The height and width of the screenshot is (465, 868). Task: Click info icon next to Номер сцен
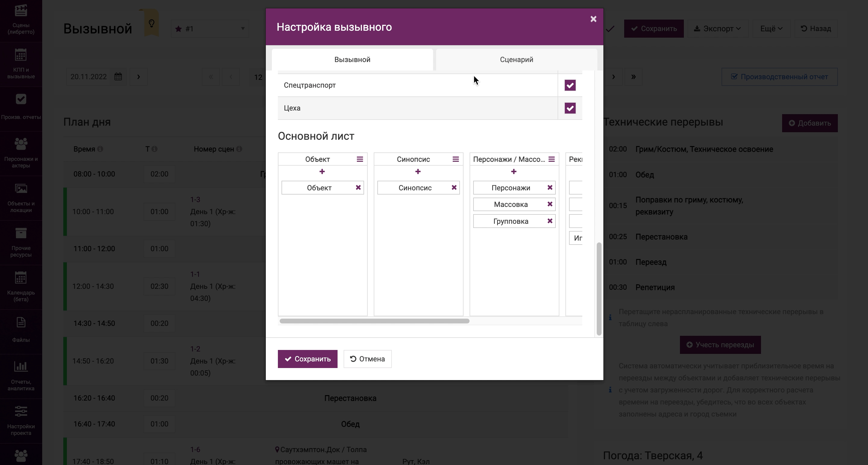coord(239,149)
